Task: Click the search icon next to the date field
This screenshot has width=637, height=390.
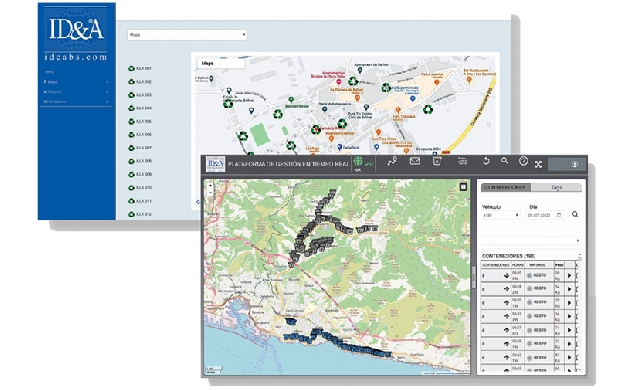Action: [575, 214]
